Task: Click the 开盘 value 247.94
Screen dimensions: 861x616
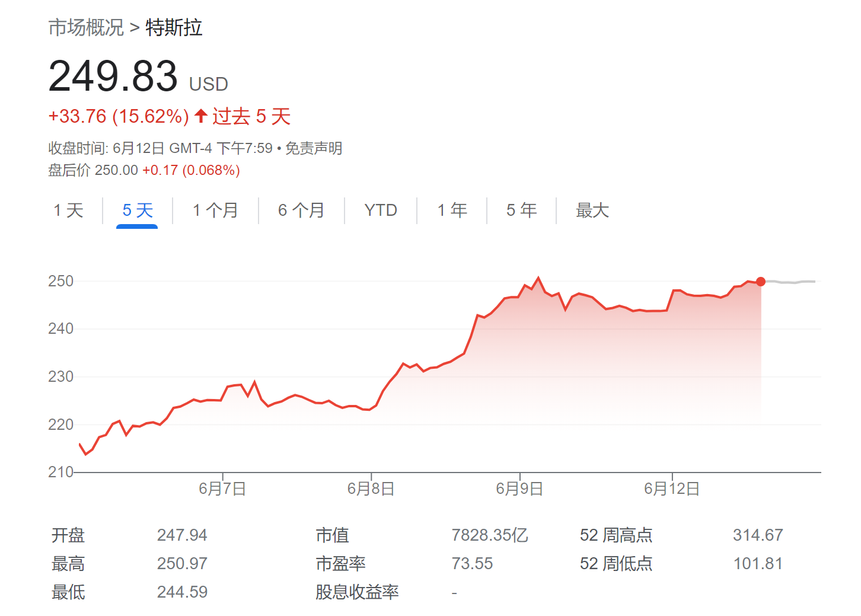Action: coord(182,535)
